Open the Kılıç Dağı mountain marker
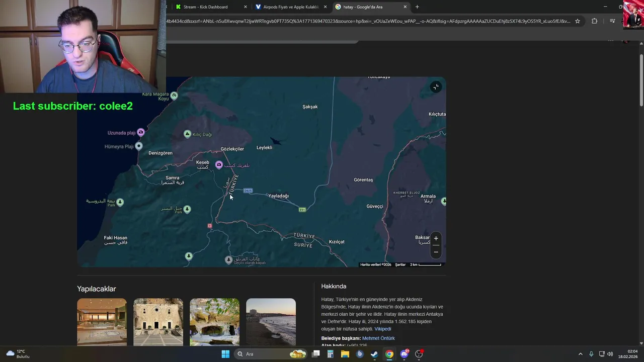 187,134
